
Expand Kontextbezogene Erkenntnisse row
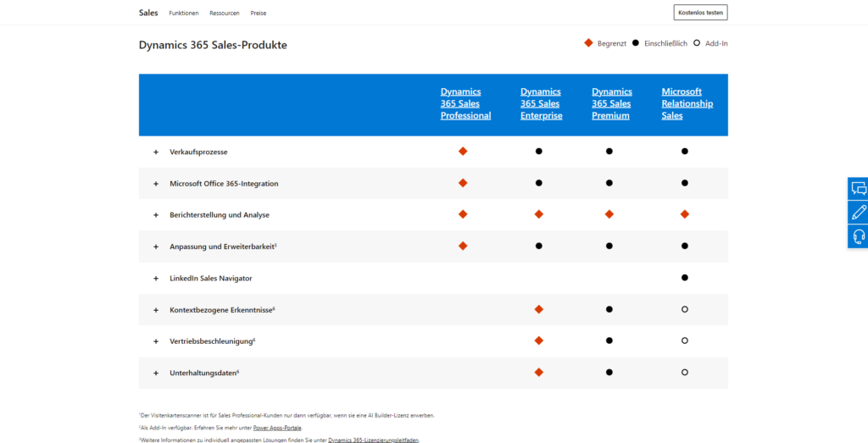pos(156,310)
